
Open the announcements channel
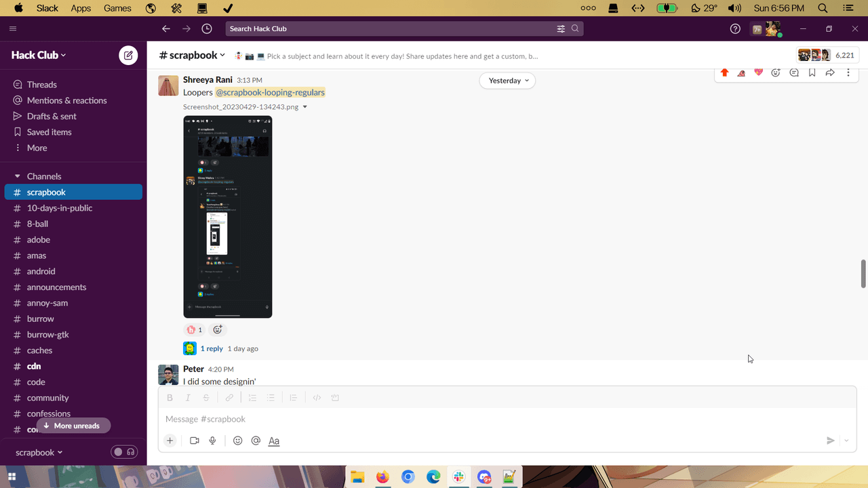(x=56, y=287)
